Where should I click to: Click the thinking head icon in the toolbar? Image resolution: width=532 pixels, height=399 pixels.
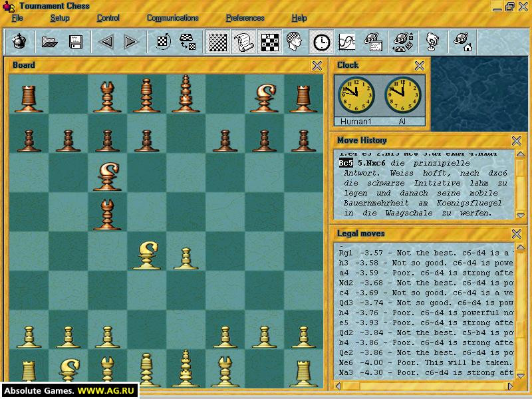point(294,42)
